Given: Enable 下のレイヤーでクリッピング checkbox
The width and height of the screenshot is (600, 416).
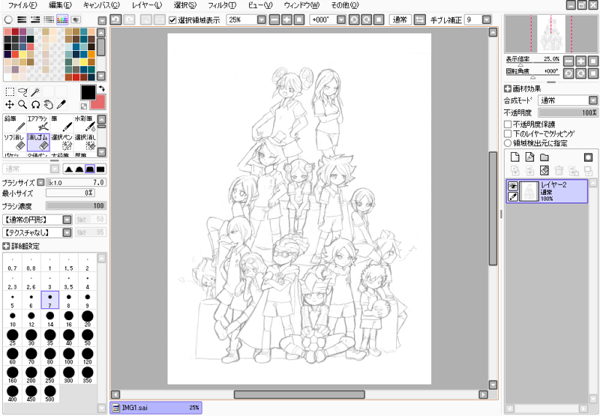Looking at the screenshot, I should (x=508, y=134).
